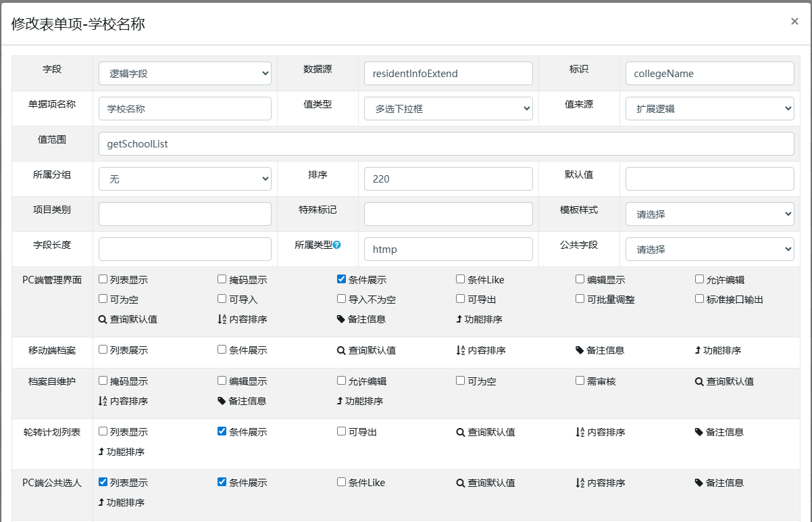Enable the 可导出 checkbox in PC端管理界面
This screenshot has width=812, height=522.
[x=460, y=299]
